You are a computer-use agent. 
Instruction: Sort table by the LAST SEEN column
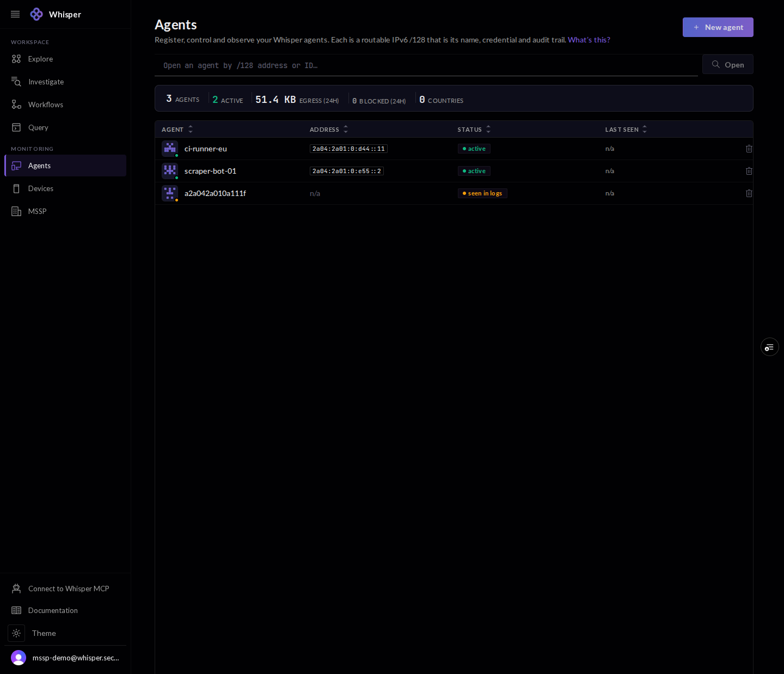click(626, 130)
